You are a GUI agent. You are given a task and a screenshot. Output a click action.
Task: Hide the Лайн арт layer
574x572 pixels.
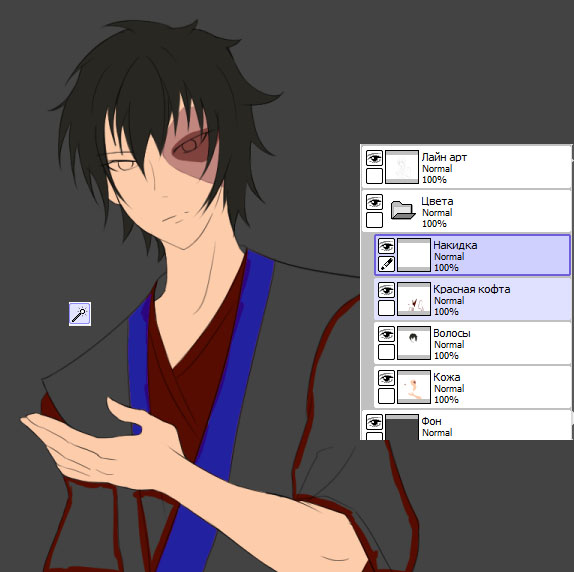(374, 158)
